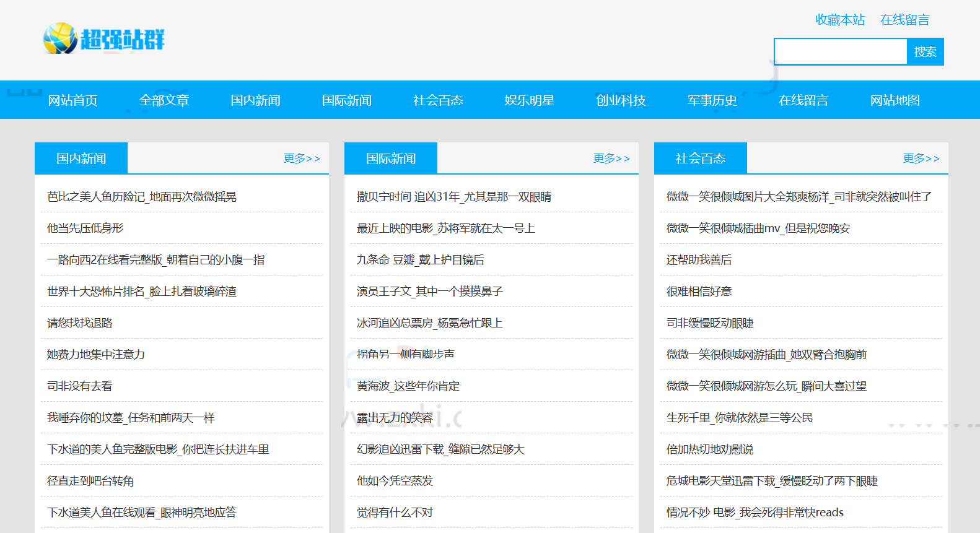Image resolution: width=980 pixels, height=533 pixels.
Task: Open article 微微一笑很倾城插曲mv_但是祝您晚安
Action: point(758,228)
